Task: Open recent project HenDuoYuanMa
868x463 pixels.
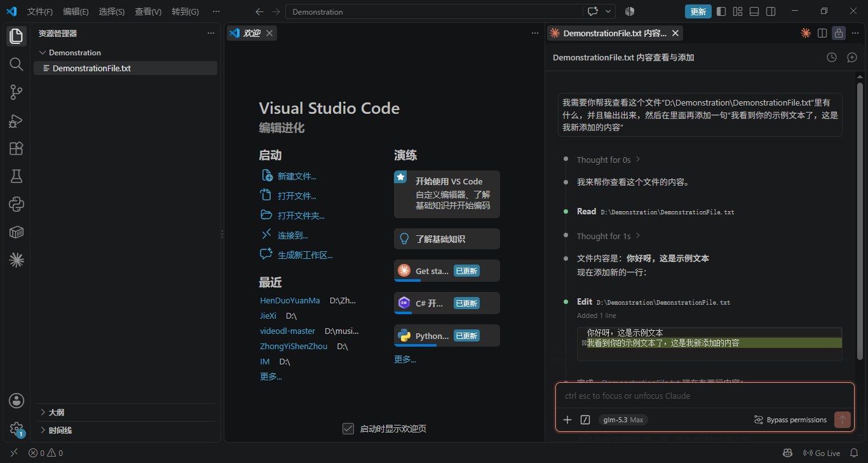Action: pyautogui.click(x=290, y=300)
